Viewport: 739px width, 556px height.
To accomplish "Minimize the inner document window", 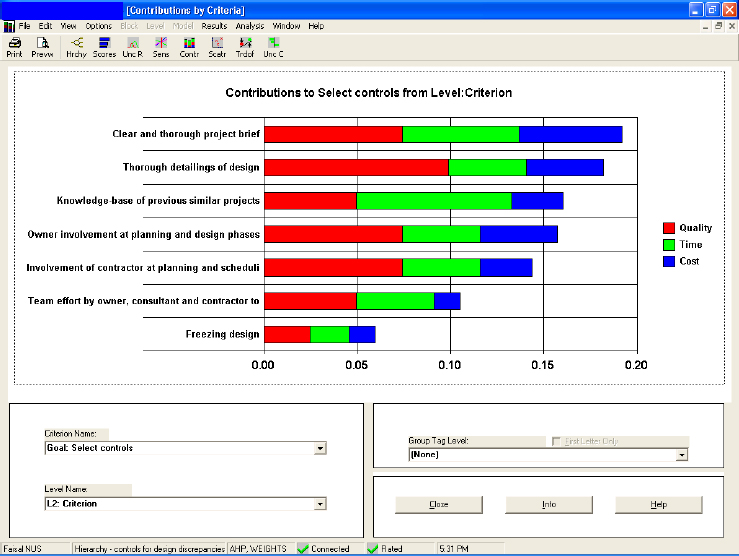I will click(x=705, y=26).
